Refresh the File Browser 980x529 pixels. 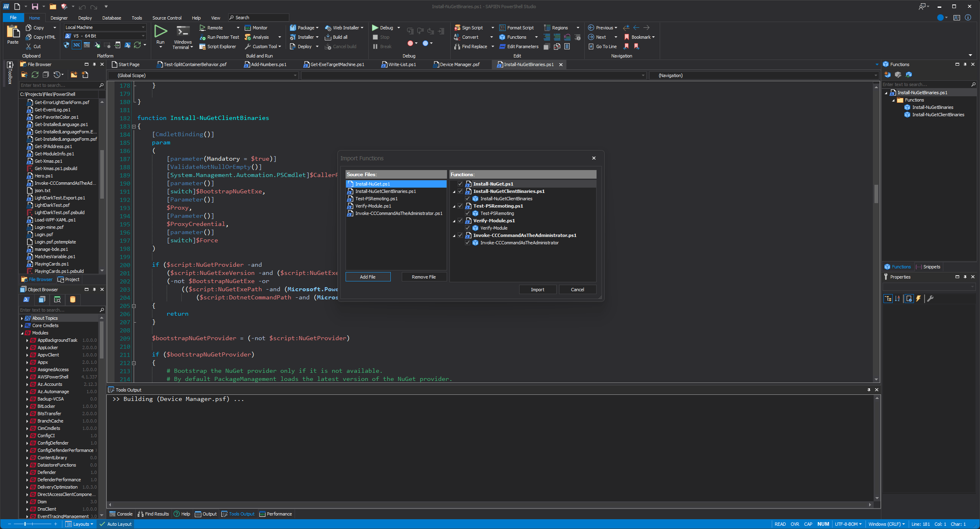click(x=35, y=75)
